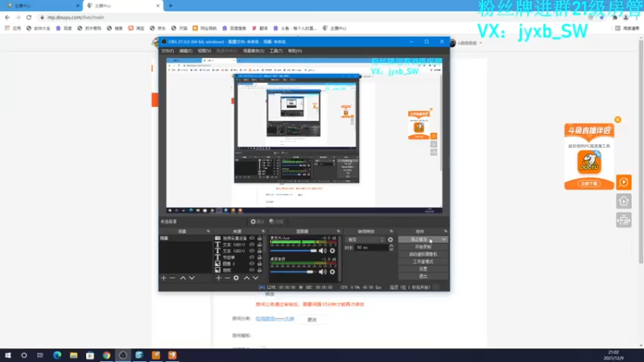Mute the 麦克风/Aux channel speaker icon
This screenshot has width=644, height=362.
coord(323,250)
